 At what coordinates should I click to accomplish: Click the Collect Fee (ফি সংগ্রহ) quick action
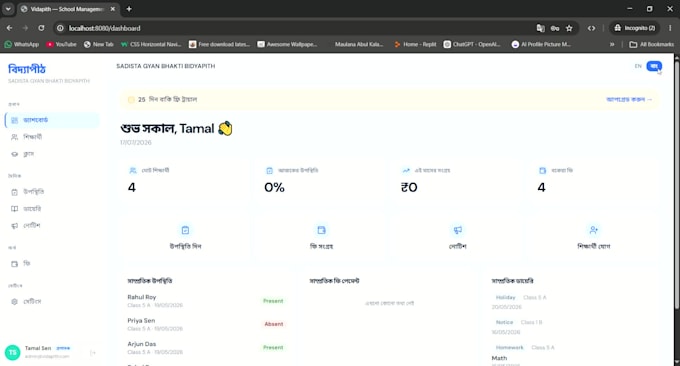[x=321, y=238]
